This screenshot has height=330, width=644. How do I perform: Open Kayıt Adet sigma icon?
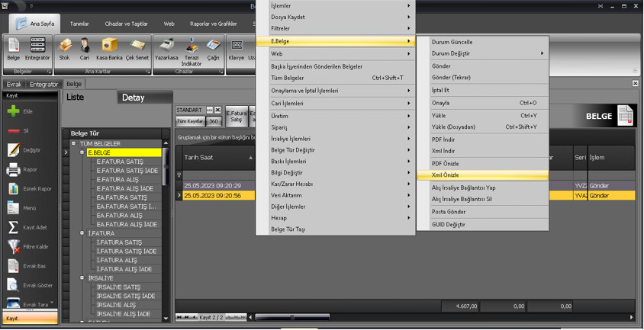14,227
